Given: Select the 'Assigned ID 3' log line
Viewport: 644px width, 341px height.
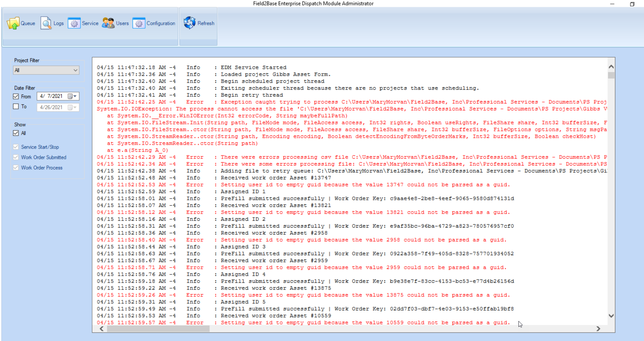Looking at the screenshot, I should tap(181, 247).
